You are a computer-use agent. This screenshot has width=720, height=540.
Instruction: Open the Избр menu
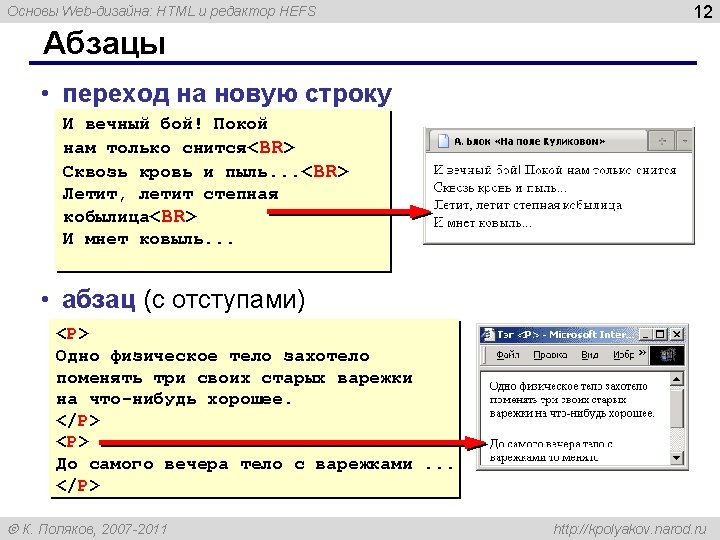(623, 354)
